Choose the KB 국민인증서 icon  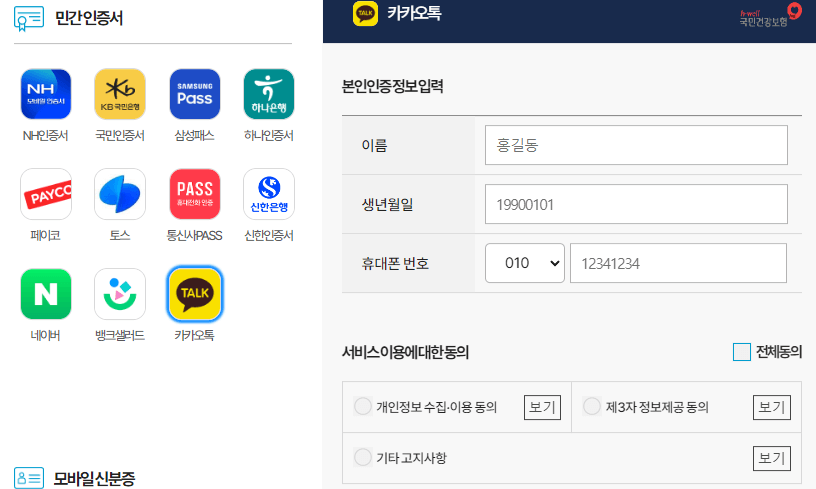coord(120,94)
